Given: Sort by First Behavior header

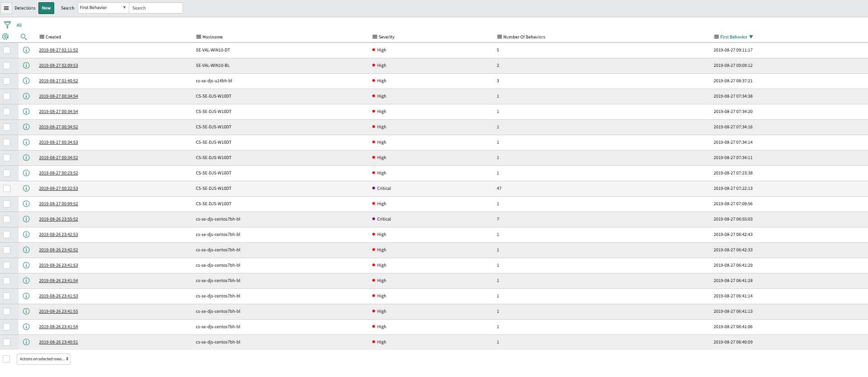Looking at the screenshot, I should point(734,37).
